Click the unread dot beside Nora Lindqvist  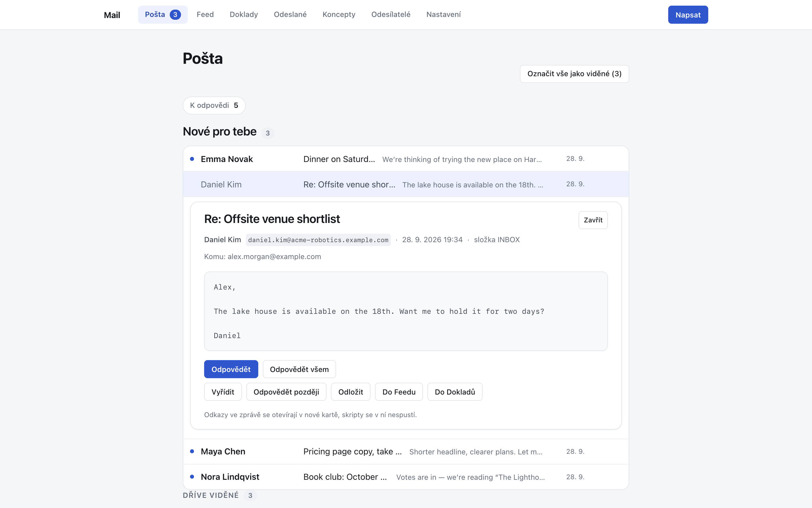[192, 476]
